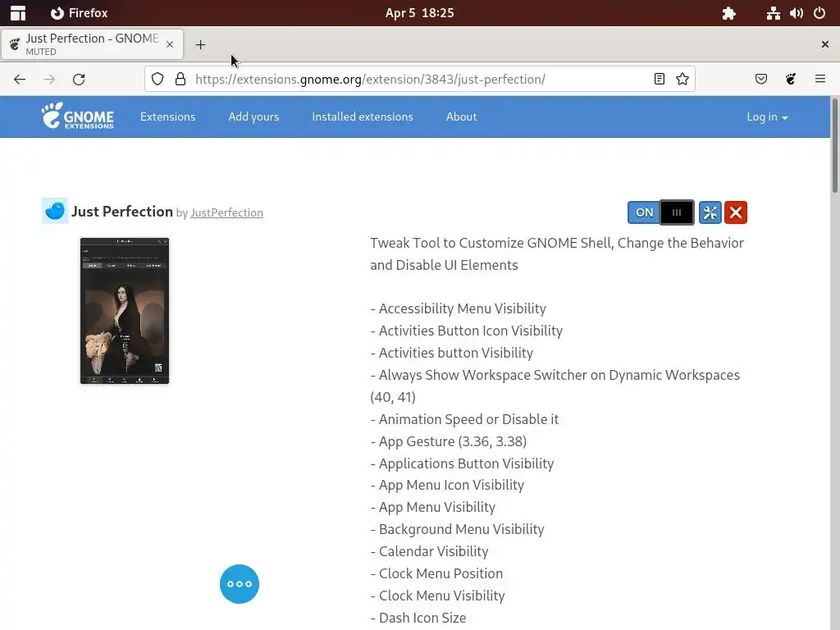Reload the current page
Image resolution: width=840 pixels, height=630 pixels.
tap(79, 80)
